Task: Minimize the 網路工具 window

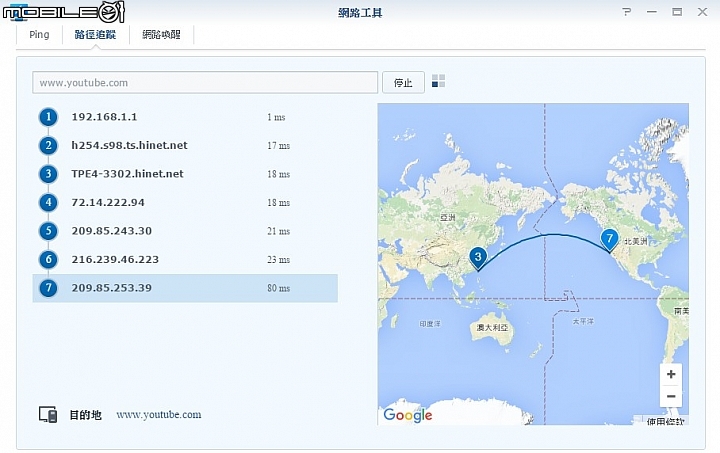Action: click(x=652, y=12)
